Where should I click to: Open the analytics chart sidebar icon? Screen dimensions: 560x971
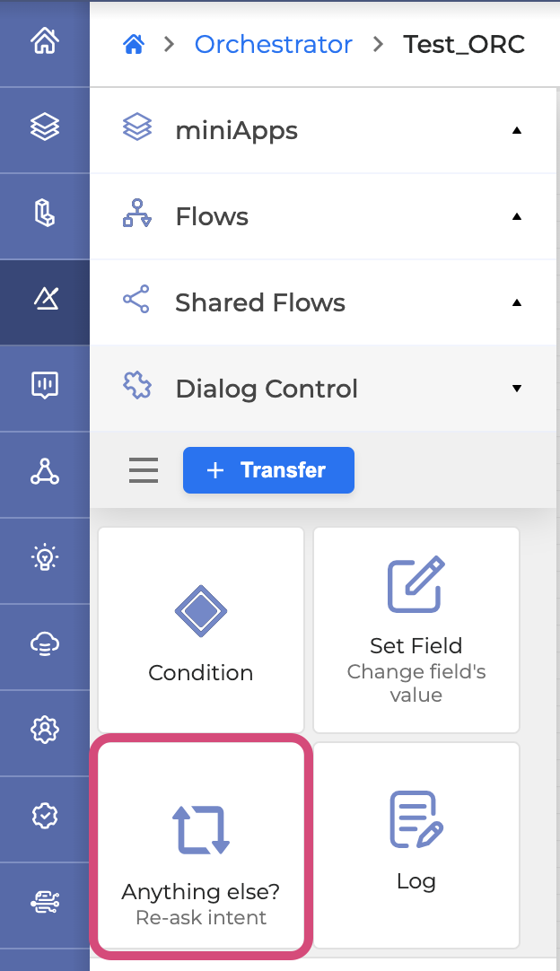(44, 385)
